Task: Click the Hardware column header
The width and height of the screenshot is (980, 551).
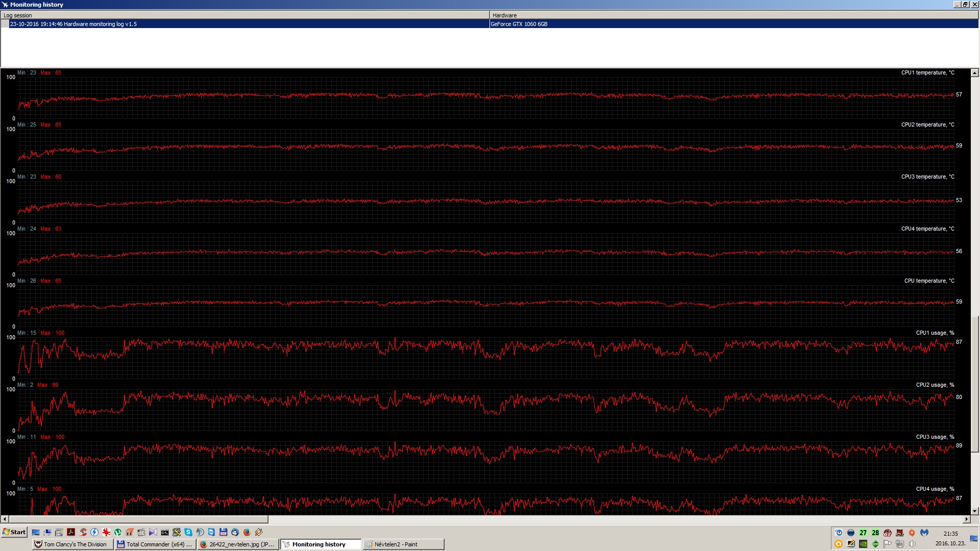Action: [x=734, y=15]
